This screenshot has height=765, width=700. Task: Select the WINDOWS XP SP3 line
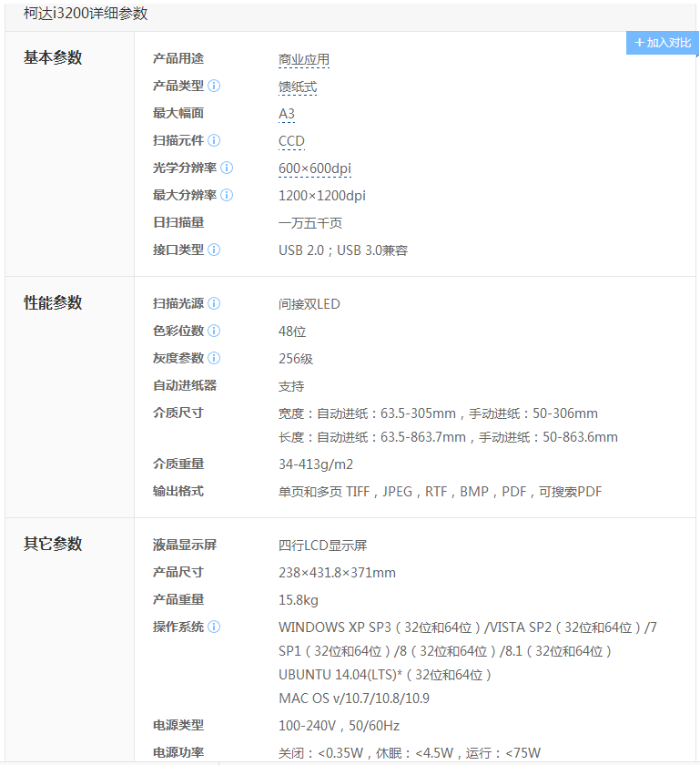[468, 627]
